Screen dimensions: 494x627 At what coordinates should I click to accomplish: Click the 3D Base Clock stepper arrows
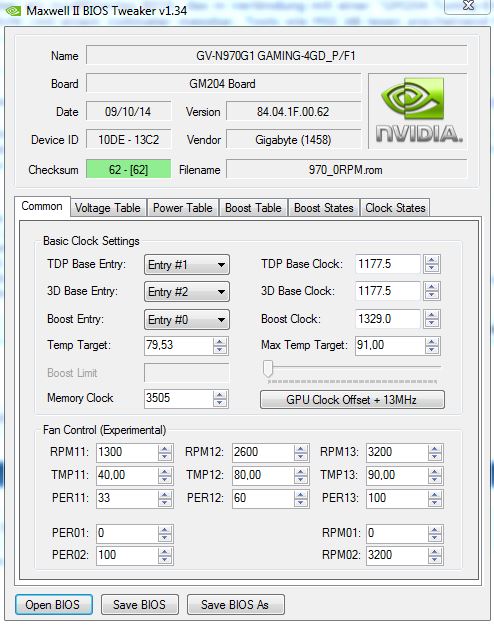coord(432,291)
